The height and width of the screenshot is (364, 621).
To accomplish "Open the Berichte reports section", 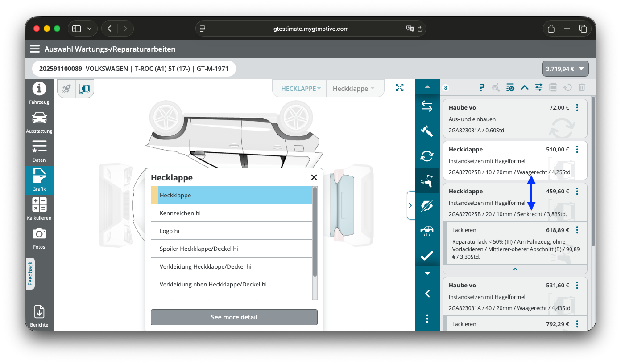I will click(x=39, y=316).
